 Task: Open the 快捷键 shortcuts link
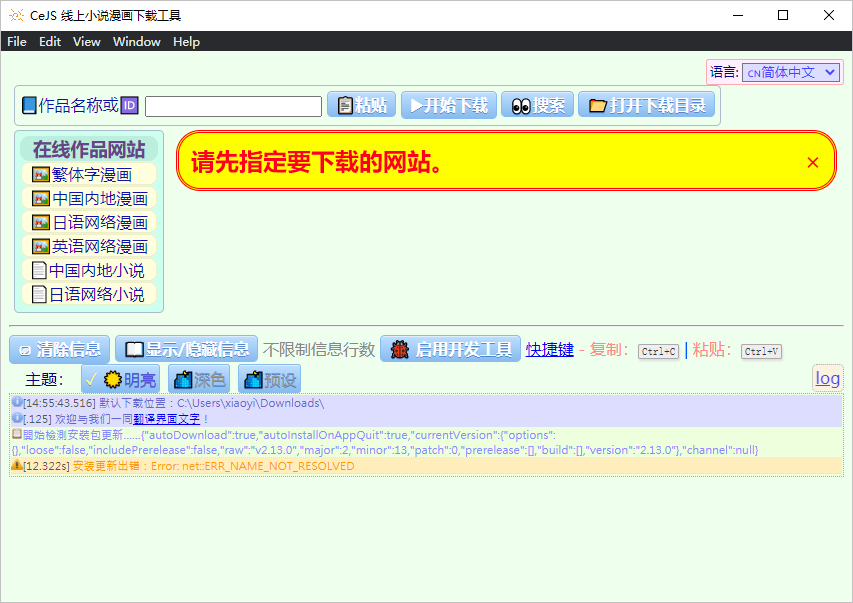point(549,349)
